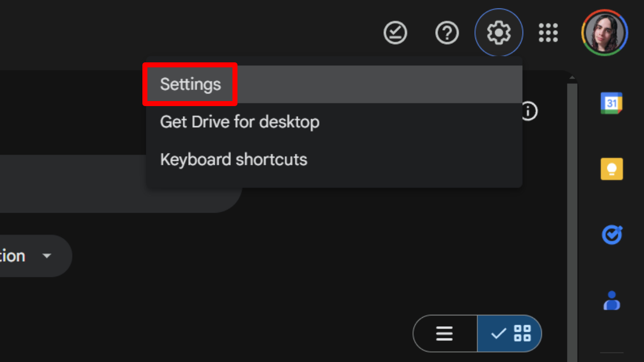The height and width of the screenshot is (362, 644).
Task: Open Google Calendar in the side panel
Action: click(611, 104)
